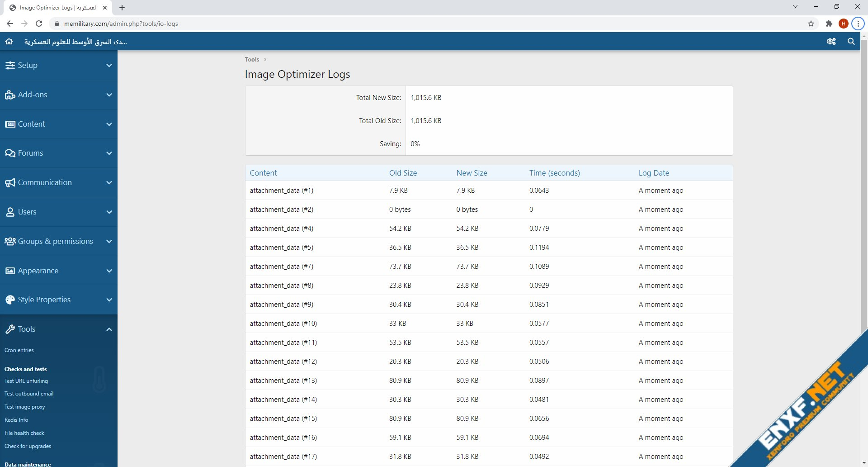The width and height of the screenshot is (868, 467).
Task: Click the browser back arrow
Action: click(10, 24)
